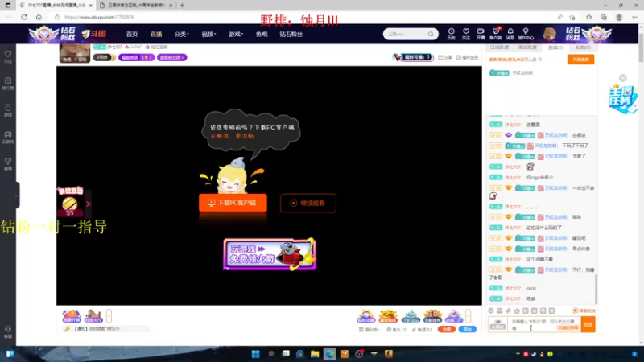Click the Edge browser icon in taskbar
Image resolution: width=644 pixels, height=362 pixels.
point(329,354)
